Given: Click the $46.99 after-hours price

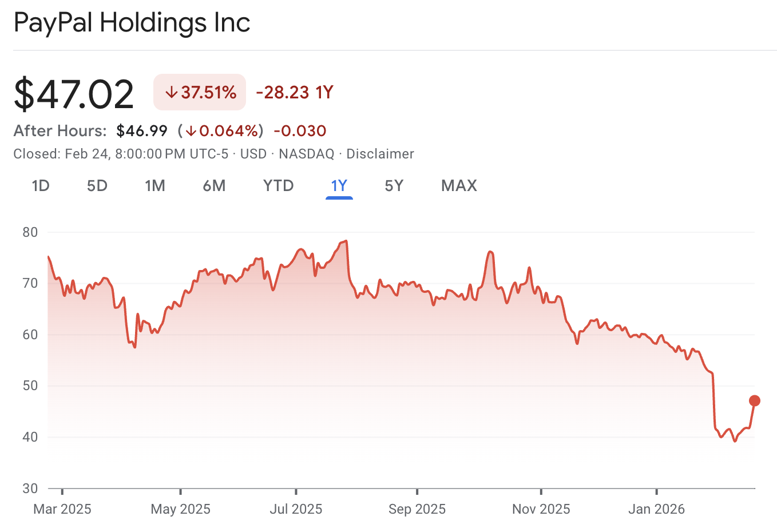Looking at the screenshot, I should click(x=142, y=131).
